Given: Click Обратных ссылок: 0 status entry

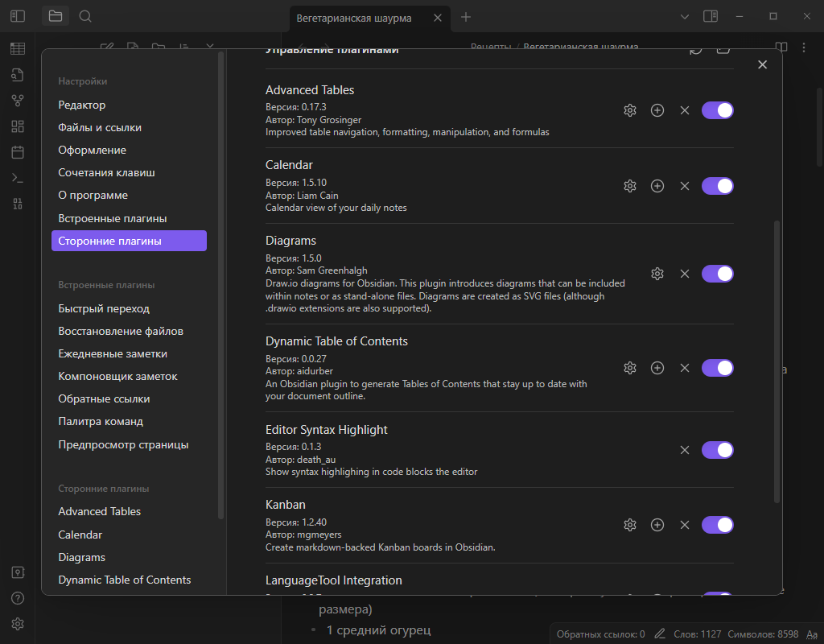Looking at the screenshot, I should point(600,634).
